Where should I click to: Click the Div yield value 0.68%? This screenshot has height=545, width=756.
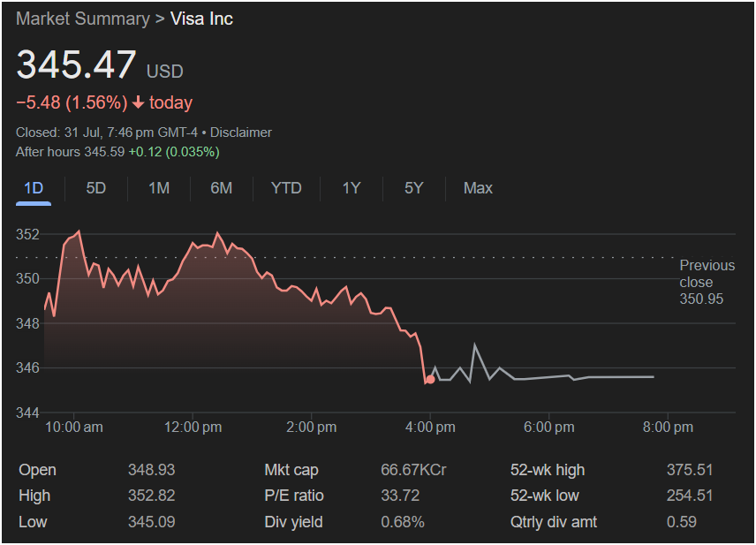point(402,522)
